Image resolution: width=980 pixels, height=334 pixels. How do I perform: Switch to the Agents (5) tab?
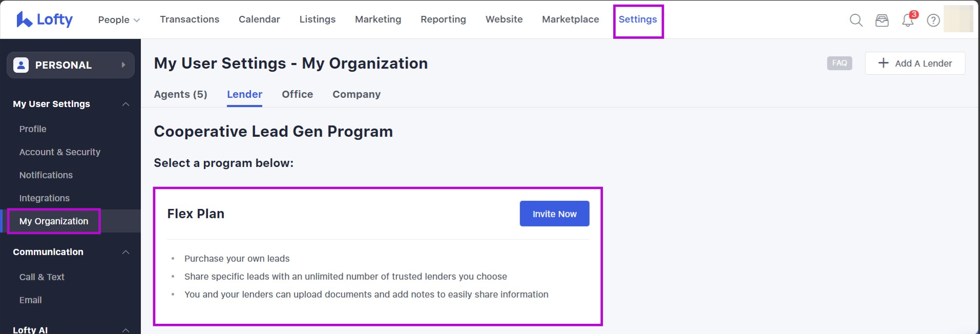[x=180, y=94]
